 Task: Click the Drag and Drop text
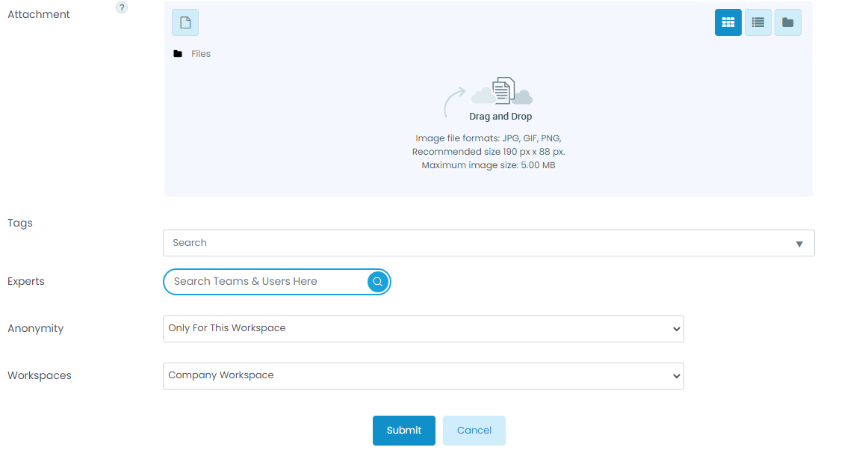[500, 117]
